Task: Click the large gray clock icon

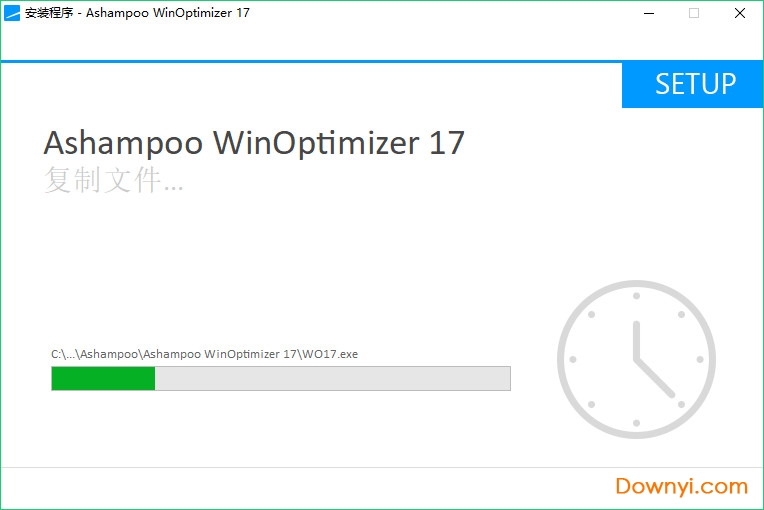Action: click(636, 359)
